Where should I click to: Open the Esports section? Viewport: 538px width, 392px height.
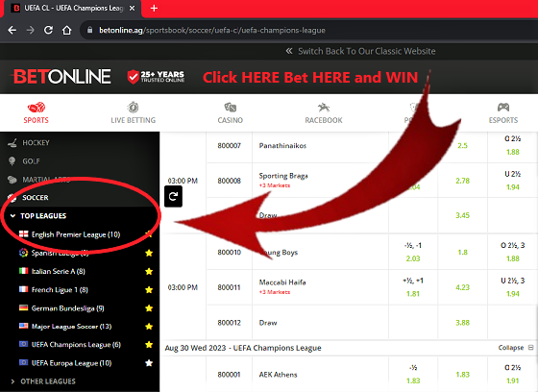click(x=503, y=113)
